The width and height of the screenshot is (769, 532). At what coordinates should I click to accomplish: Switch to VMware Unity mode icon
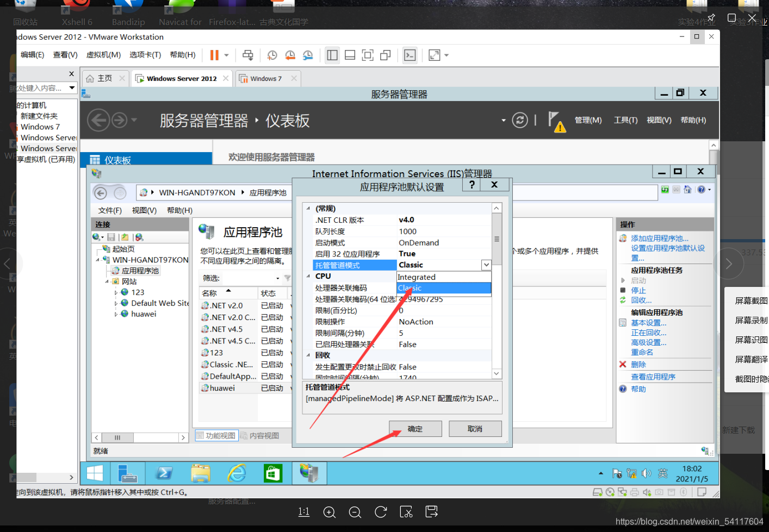click(386, 55)
